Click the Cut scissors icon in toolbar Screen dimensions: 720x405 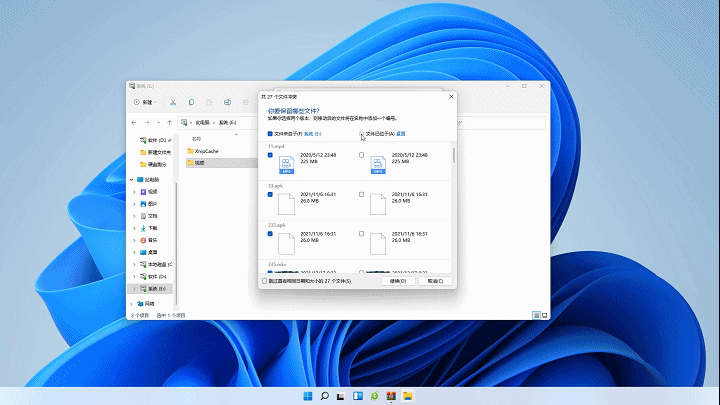pos(173,102)
